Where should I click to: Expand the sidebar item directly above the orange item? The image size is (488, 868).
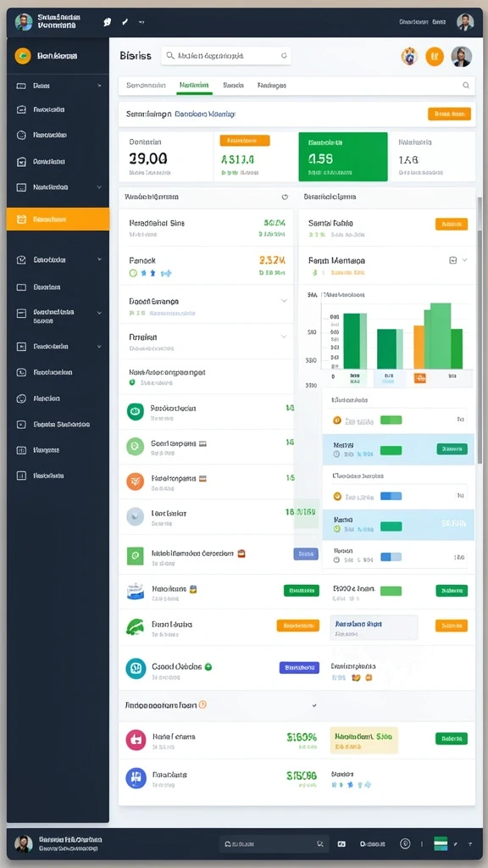coord(100,187)
